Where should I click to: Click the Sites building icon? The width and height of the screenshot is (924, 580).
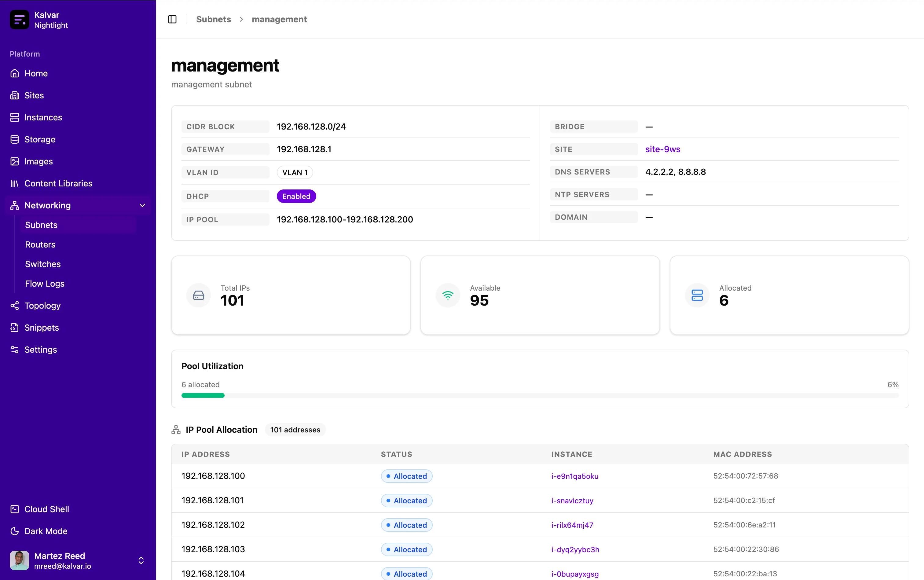[x=15, y=95]
